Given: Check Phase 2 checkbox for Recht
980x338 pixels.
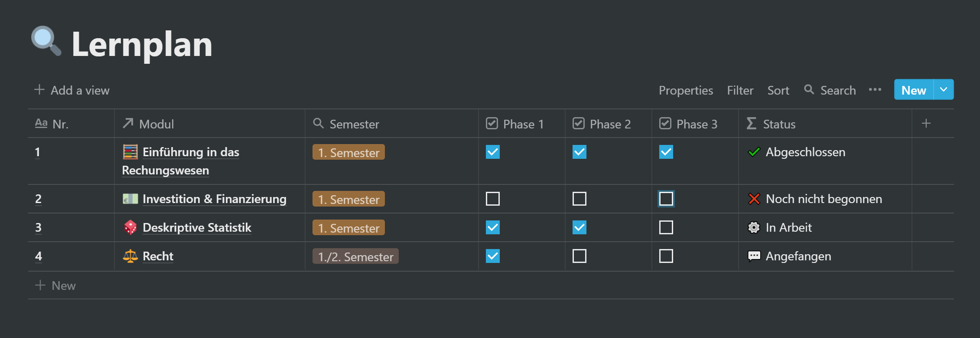Looking at the screenshot, I should click(580, 256).
